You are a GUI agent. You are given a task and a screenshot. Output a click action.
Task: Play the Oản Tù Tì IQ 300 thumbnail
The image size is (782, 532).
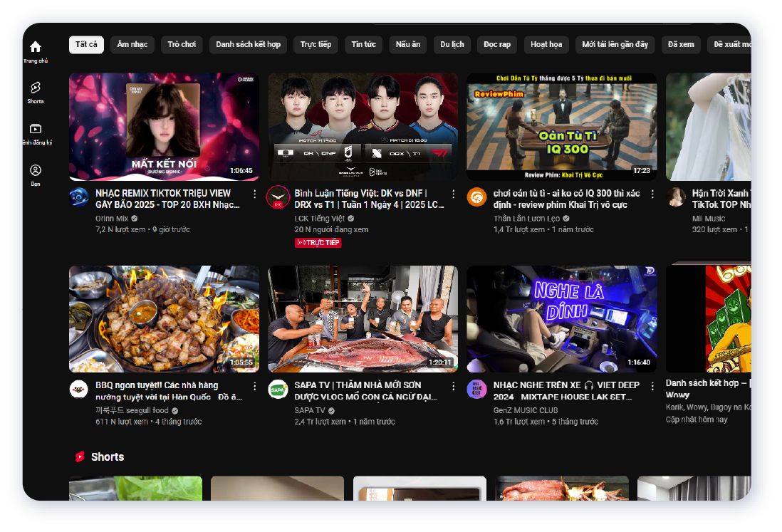click(561, 127)
